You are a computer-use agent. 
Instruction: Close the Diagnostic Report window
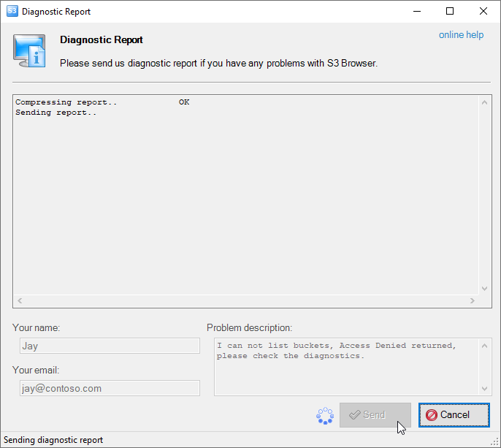click(483, 11)
